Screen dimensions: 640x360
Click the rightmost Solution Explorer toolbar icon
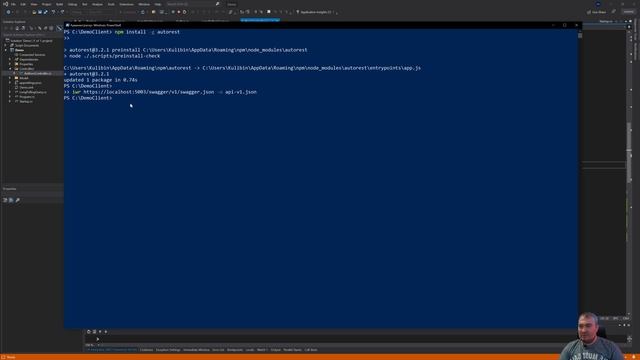coord(59,28)
